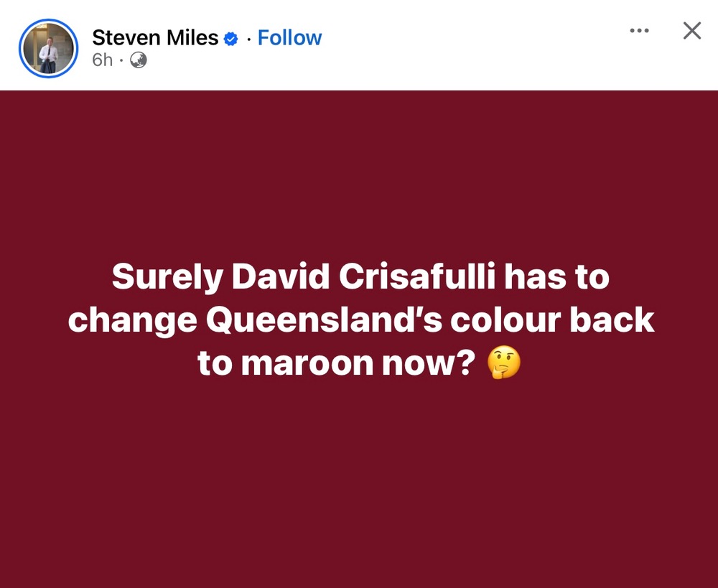
Task: Click the 6h post timestamp
Action: click(103, 60)
